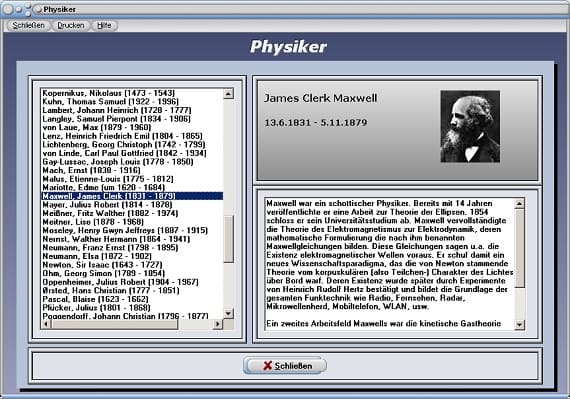This screenshot has width=570, height=399.
Task: Click the Physiker page heading
Action: point(288,47)
